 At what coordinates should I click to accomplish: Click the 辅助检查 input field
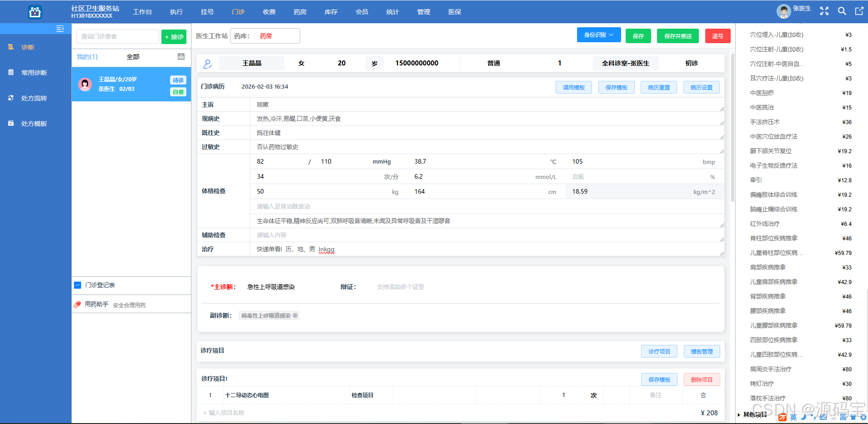[x=487, y=235]
